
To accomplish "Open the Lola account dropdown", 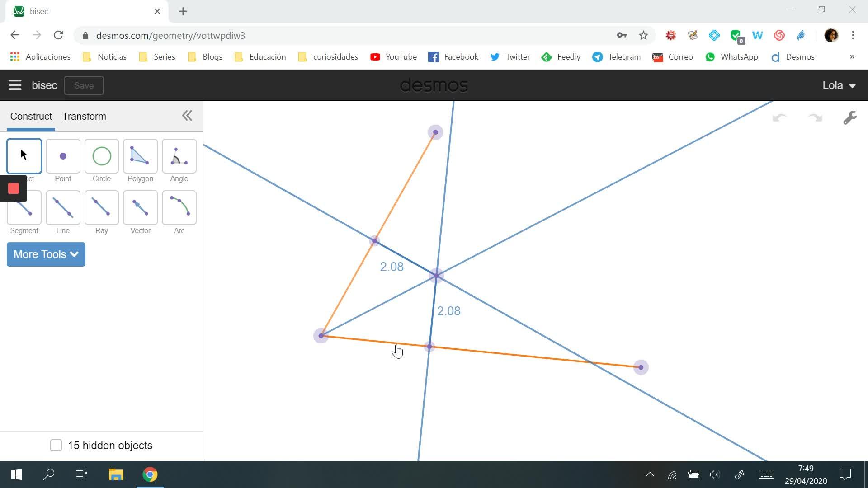I will coord(839,85).
